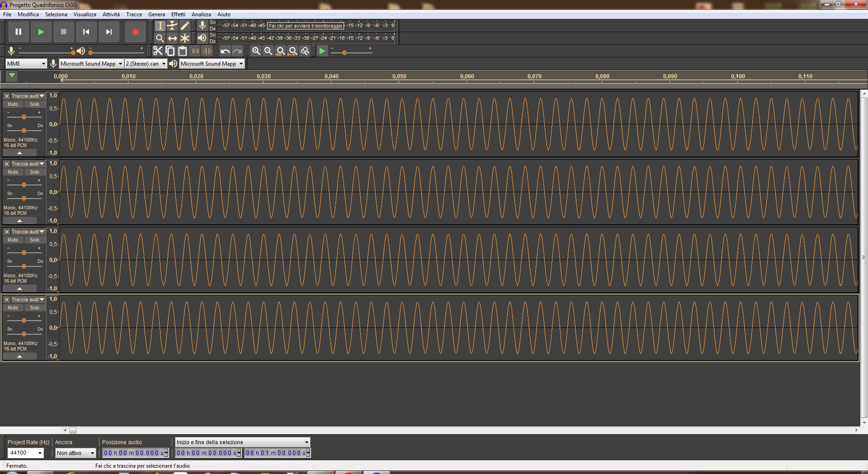Select the Zoom magnifier tool
This screenshot has width=868, height=474.
[x=160, y=38]
